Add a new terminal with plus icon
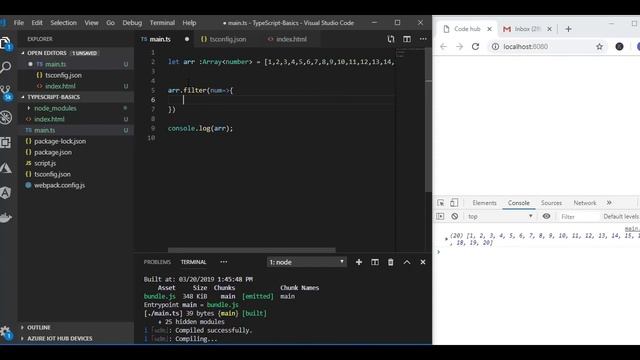 pyautogui.click(x=359, y=262)
